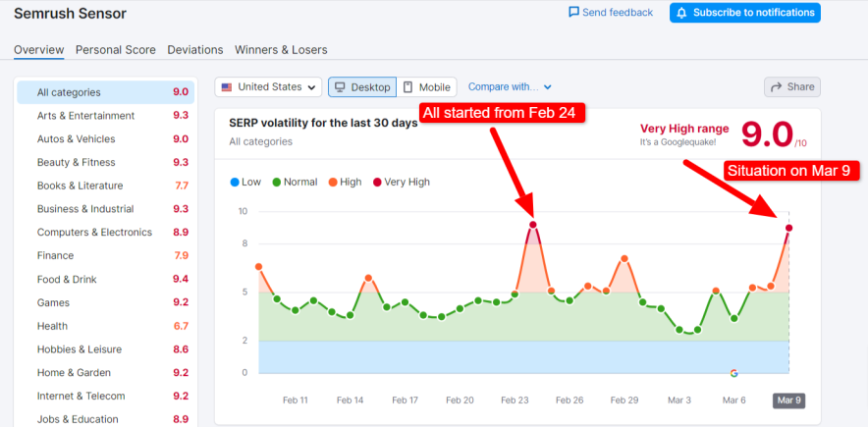The height and width of the screenshot is (427, 868).
Task: Click the Send feedback speech bubble icon
Action: (573, 12)
